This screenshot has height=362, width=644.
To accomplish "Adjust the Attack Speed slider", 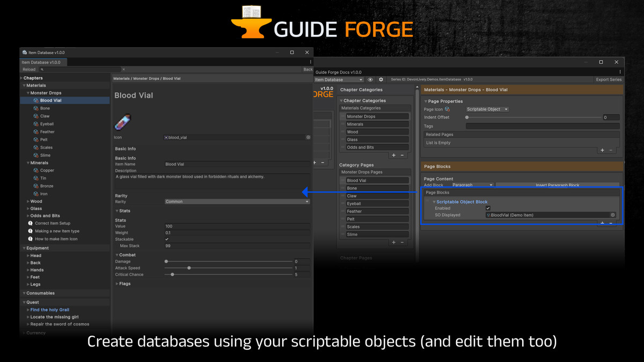I will tap(229, 268).
